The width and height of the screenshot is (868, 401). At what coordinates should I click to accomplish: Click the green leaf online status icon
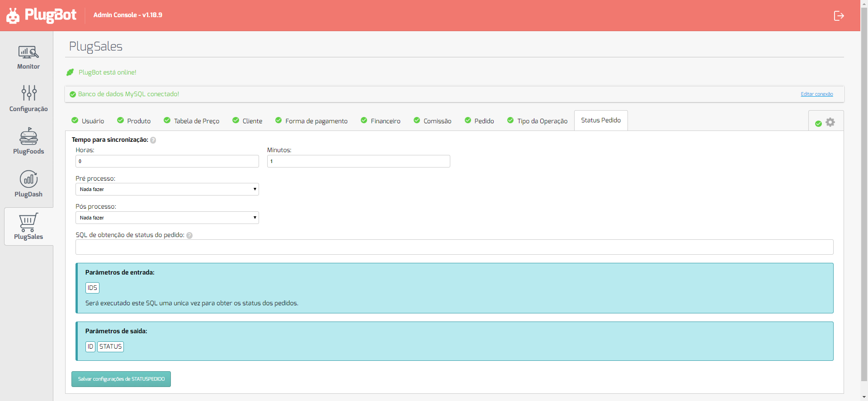(70, 72)
